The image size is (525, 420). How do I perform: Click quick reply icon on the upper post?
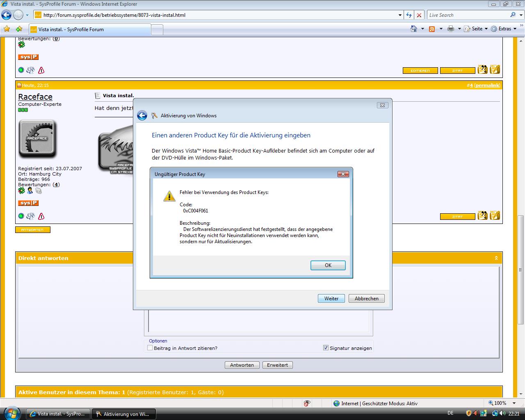[x=495, y=69]
